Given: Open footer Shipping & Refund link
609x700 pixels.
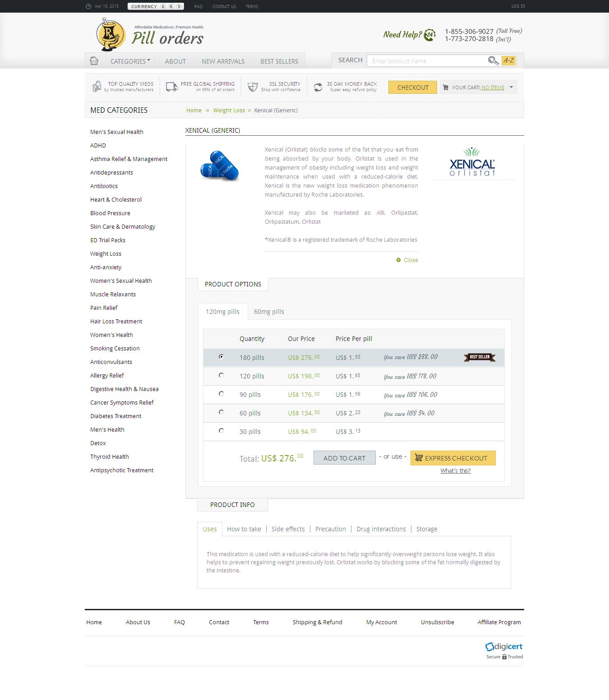Looking at the screenshot, I should click(318, 622).
